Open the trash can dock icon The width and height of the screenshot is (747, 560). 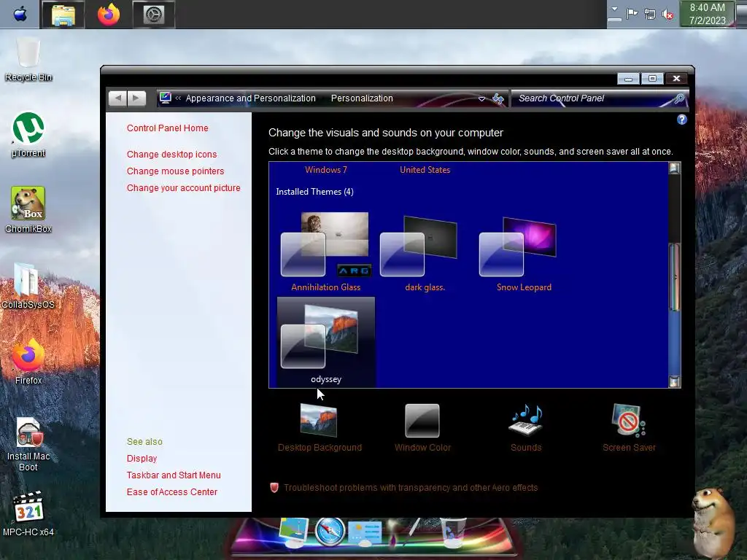[452, 533]
